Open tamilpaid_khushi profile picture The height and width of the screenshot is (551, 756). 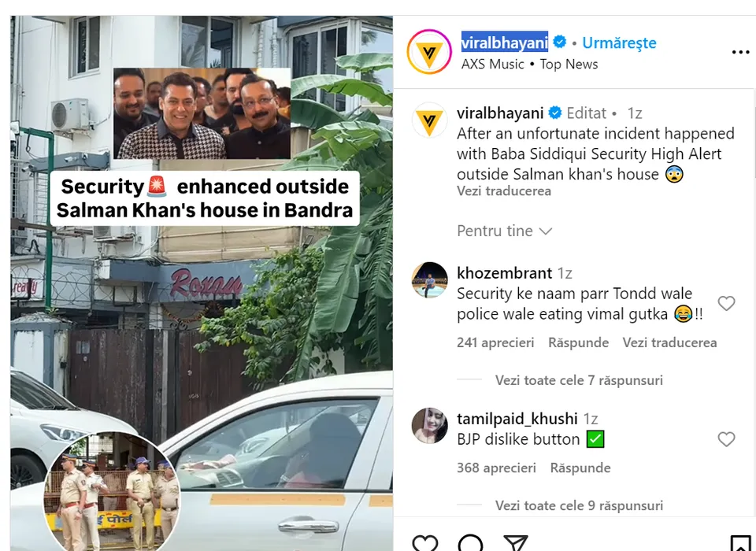(x=430, y=425)
